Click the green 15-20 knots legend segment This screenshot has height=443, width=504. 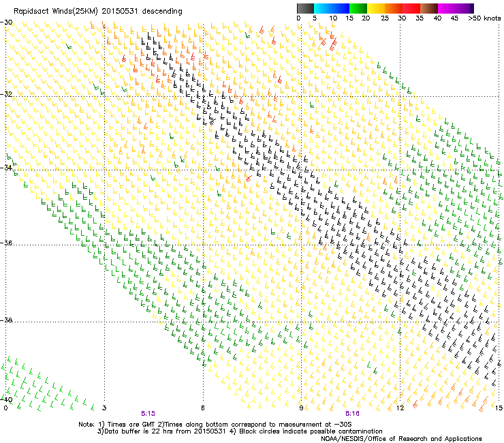[x=358, y=8]
